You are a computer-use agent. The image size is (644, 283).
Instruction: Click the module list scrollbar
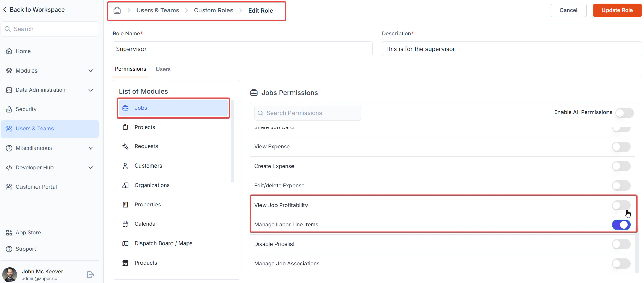pyautogui.click(x=233, y=141)
